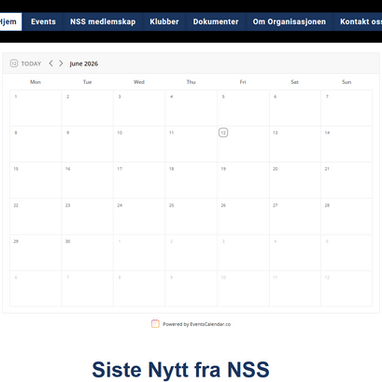This screenshot has width=382, height=382.
Task: Select June 13 in the calendar
Action: click(295, 144)
